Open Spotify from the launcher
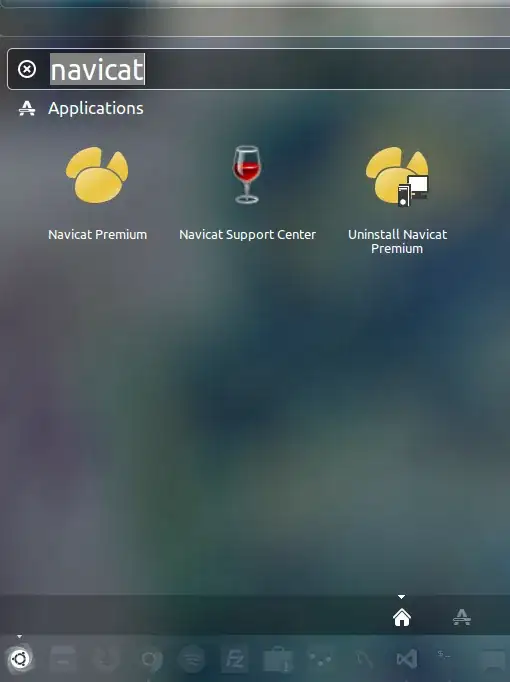The height and width of the screenshot is (682, 510). pyautogui.click(x=192, y=659)
